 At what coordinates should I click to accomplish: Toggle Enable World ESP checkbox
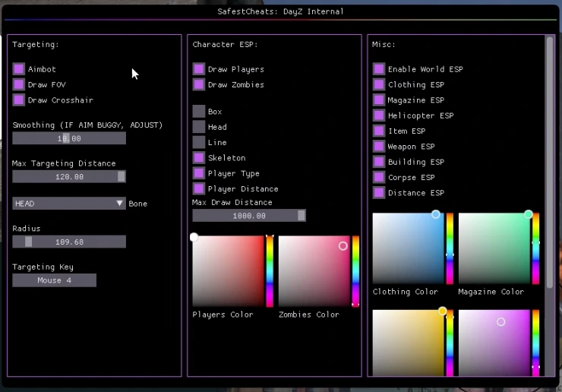coord(379,69)
